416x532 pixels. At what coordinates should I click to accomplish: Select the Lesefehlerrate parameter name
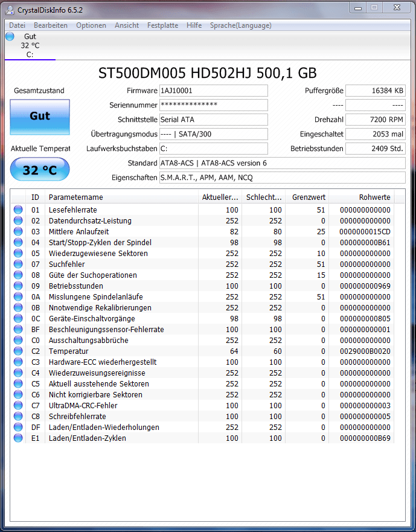click(73, 210)
